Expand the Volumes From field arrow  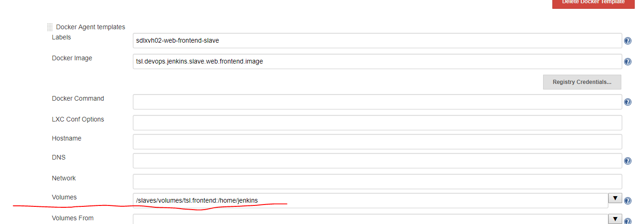(615, 219)
